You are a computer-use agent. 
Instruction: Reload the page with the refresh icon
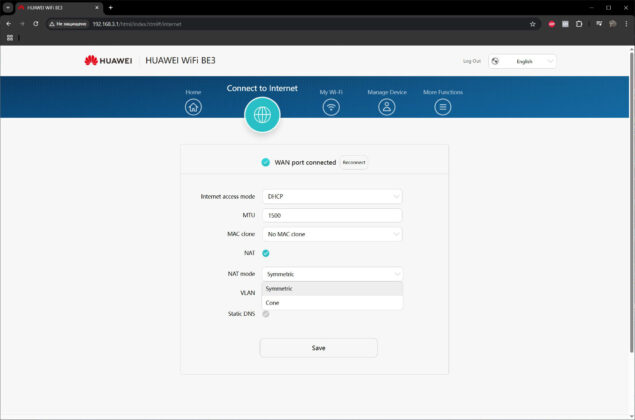pos(36,24)
